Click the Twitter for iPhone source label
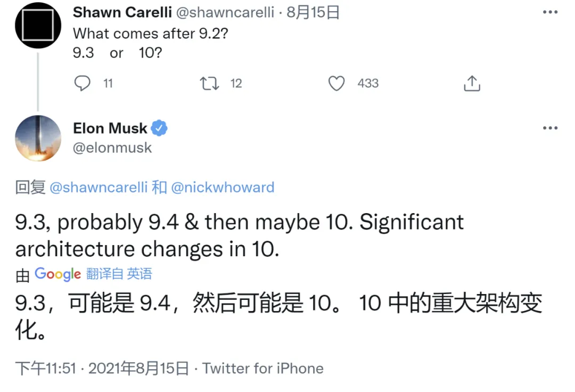The height and width of the screenshot is (392, 575). 263,368
